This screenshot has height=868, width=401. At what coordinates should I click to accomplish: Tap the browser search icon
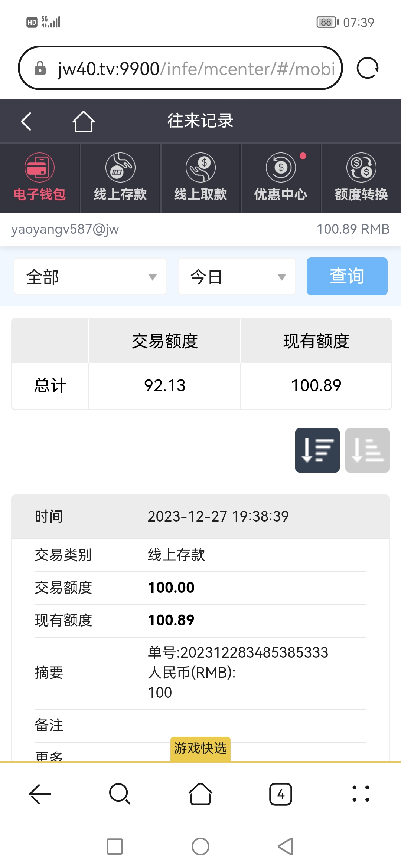(120, 794)
